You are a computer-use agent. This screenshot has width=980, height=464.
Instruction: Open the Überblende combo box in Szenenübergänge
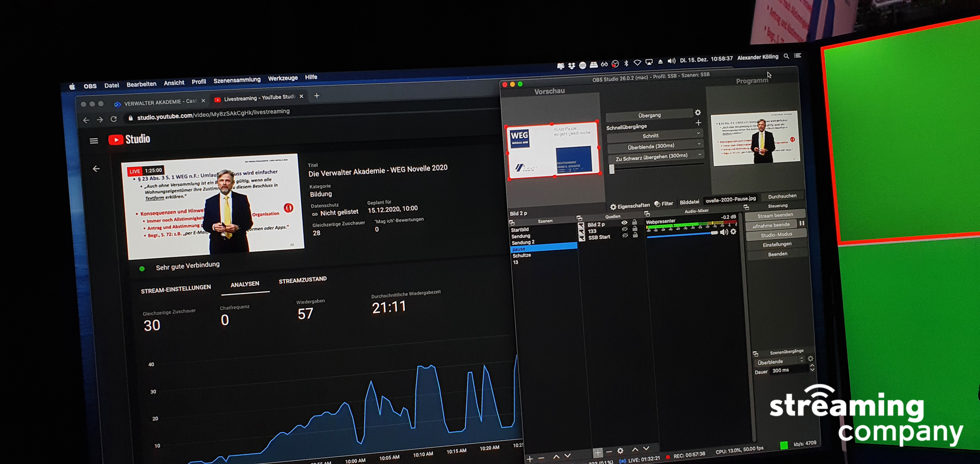[779, 361]
